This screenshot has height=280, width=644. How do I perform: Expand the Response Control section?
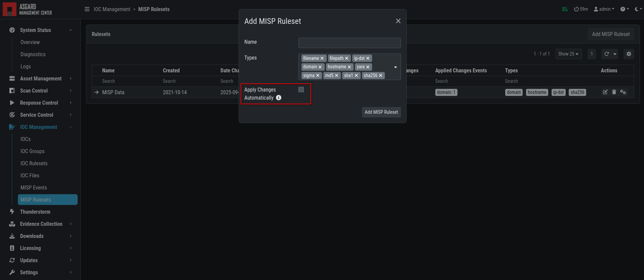point(40,103)
